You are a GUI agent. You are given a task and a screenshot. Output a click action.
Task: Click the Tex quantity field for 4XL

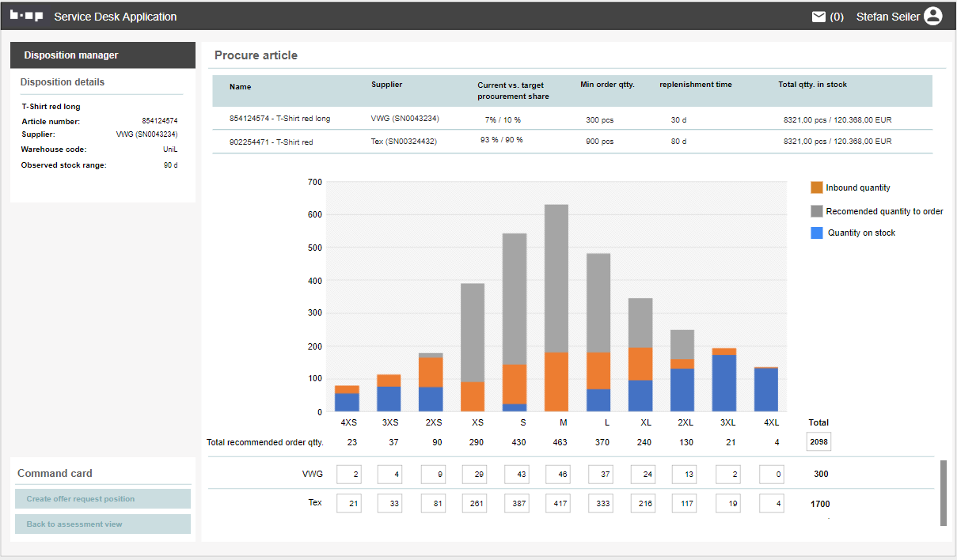(x=771, y=503)
